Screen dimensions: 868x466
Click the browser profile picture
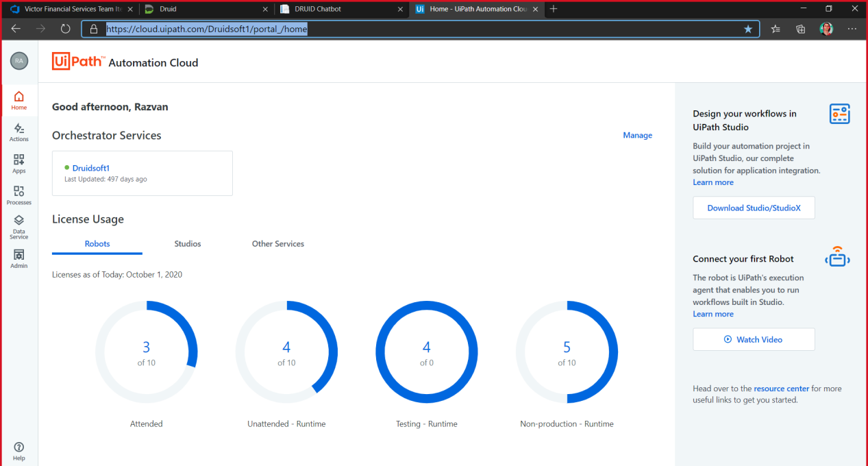tap(826, 29)
